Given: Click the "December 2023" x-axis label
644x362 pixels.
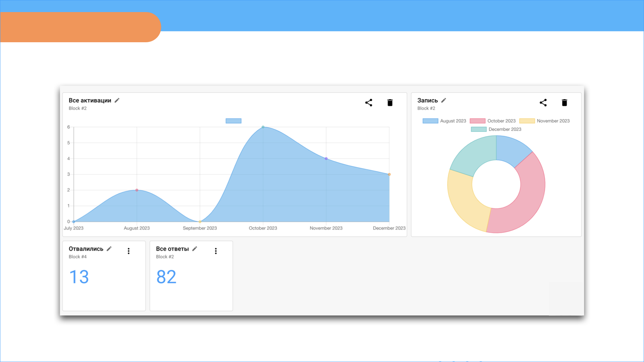Looking at the screenshot, I should coord(389,228).
